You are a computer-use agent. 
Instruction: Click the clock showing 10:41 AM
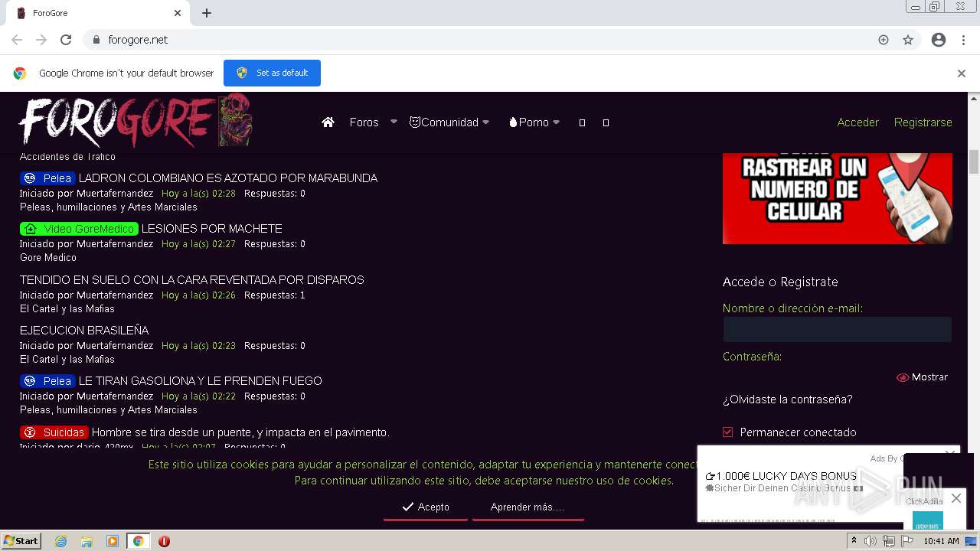(x=941, y=541)
